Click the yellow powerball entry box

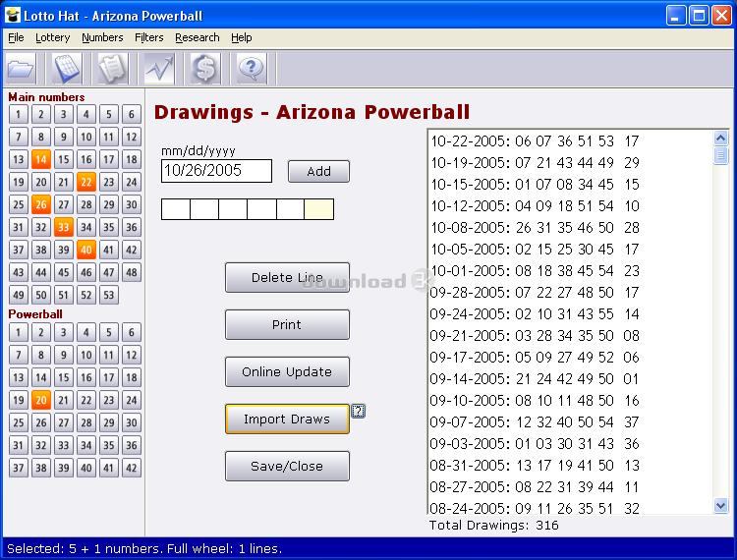click(x=319, y=209)
